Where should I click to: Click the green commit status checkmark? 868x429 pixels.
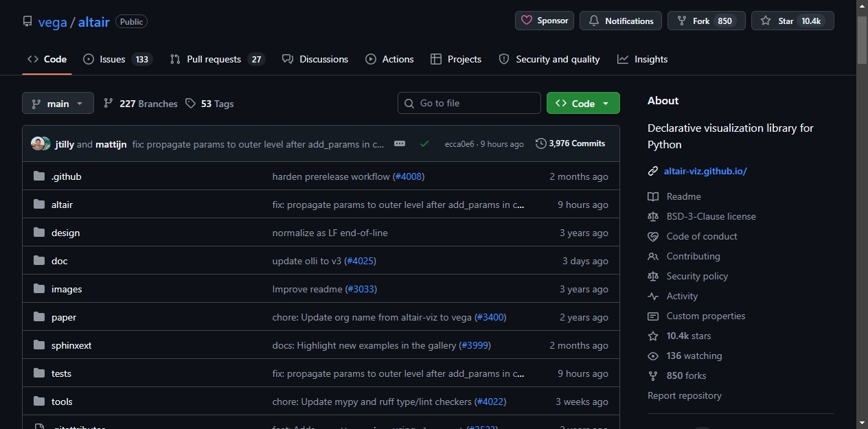point(424,143)
